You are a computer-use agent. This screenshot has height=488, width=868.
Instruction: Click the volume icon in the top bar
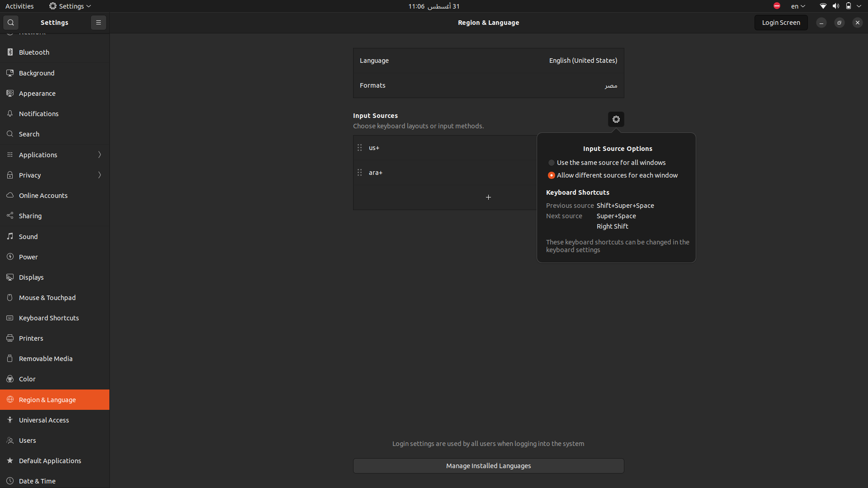(836, 6)
